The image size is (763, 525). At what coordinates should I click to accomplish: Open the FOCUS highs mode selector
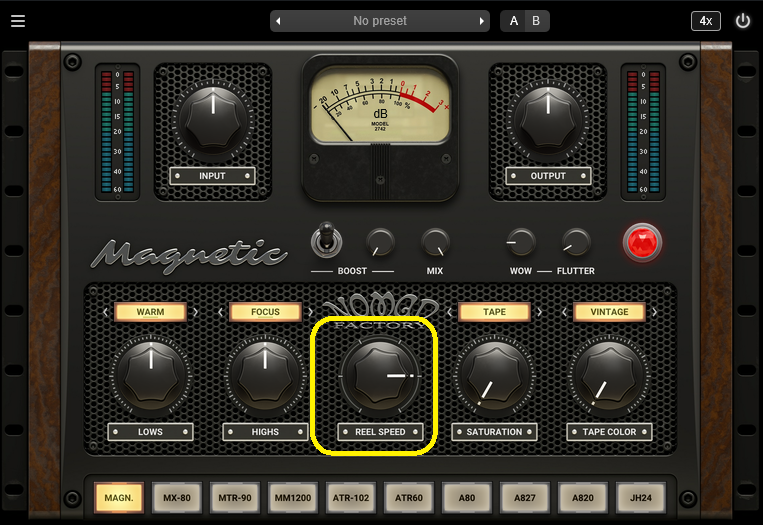tap(265, 312)
